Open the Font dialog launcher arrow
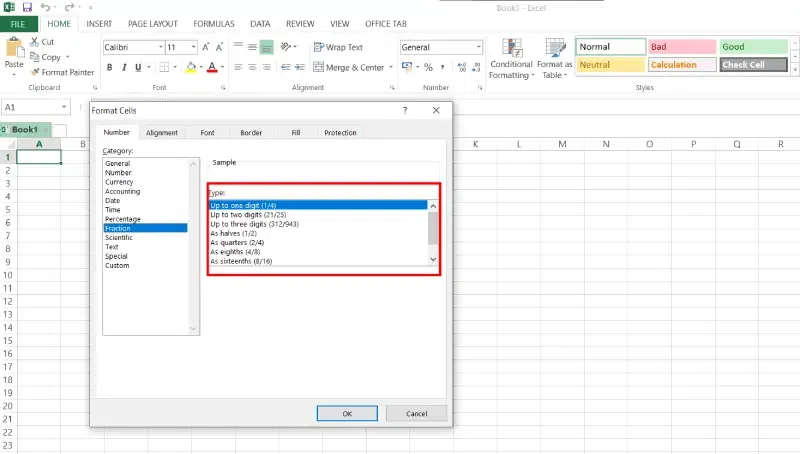This screenshot has width=800, height=454. [223, 88]
